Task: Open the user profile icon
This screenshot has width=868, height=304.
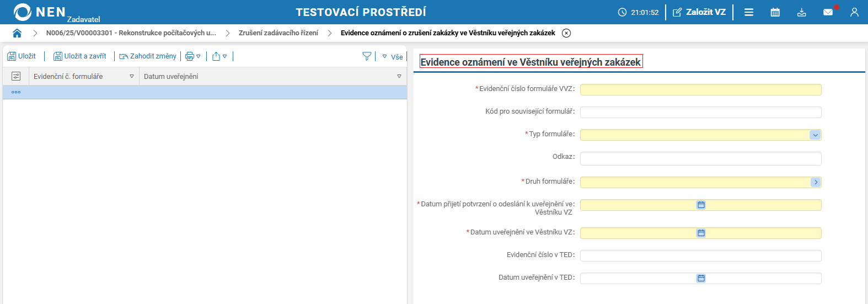Action: pos(854,12)
